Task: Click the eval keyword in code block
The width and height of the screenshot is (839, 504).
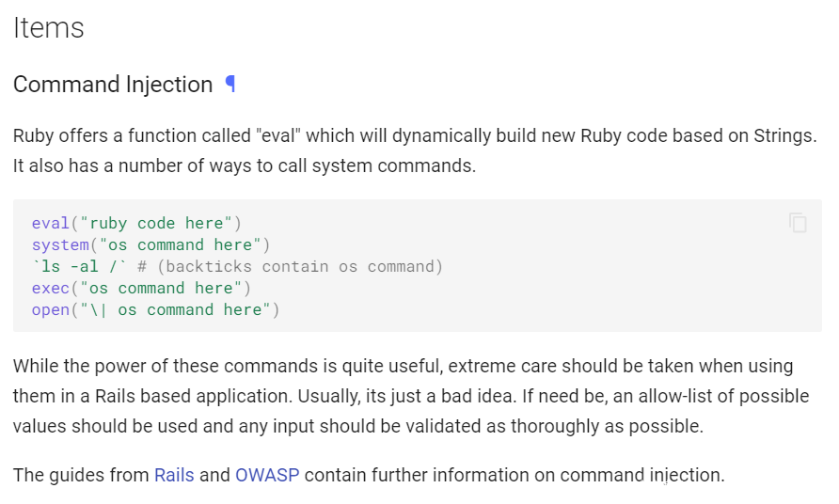Action: (x=50, y=223)
